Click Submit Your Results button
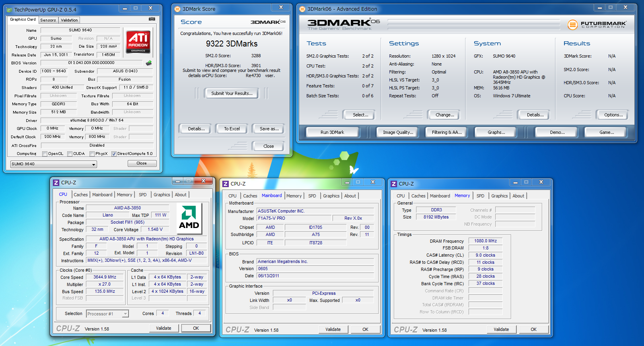644x346 pixels. point(232,93)
